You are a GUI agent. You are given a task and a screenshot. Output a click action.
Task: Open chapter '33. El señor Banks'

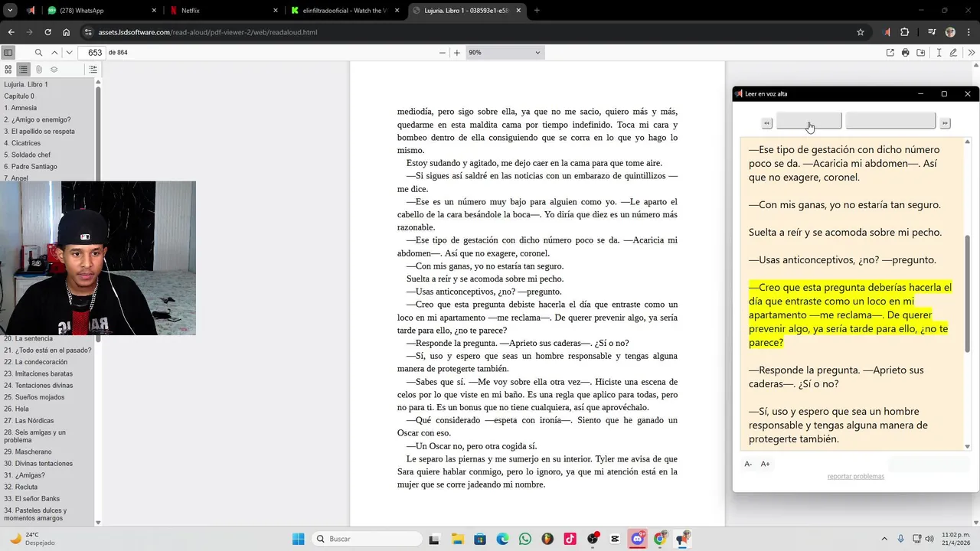(x=32, y=499)
